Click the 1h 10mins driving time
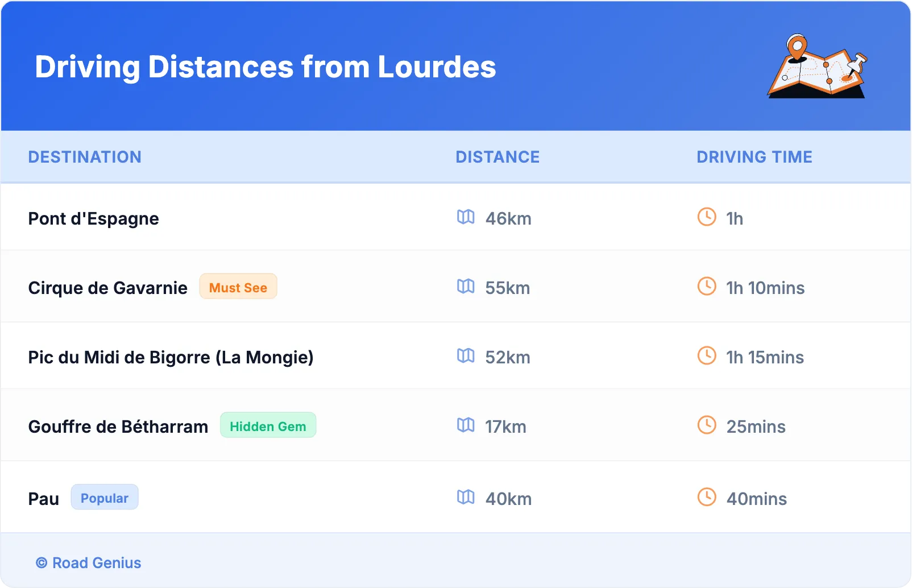The width and height of the screenshot is (912, 588). coord(765,288)
